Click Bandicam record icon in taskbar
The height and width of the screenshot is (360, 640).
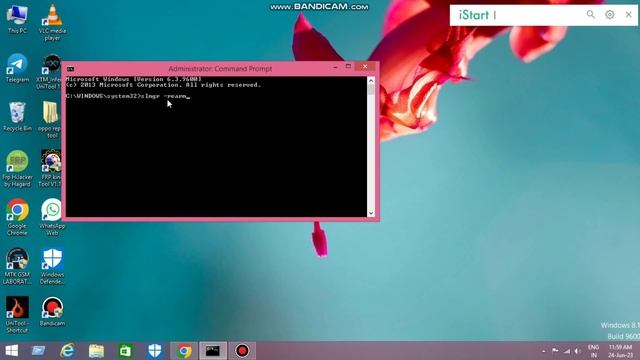[242, 351]
